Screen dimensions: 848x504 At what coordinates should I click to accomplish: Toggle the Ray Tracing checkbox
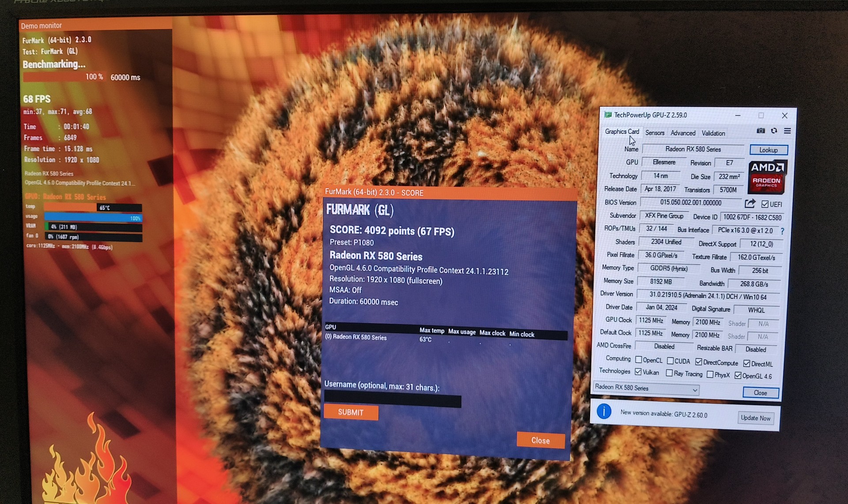click(669, 373)
